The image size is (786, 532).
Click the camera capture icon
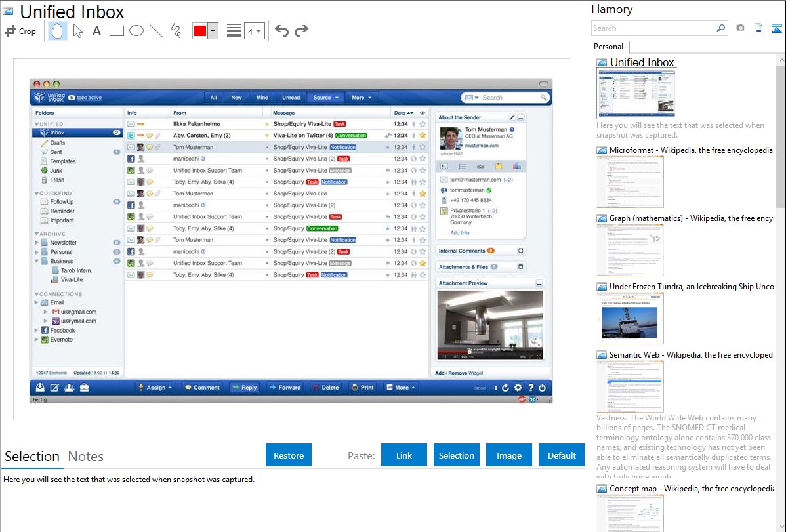click(x=740, y=28)
